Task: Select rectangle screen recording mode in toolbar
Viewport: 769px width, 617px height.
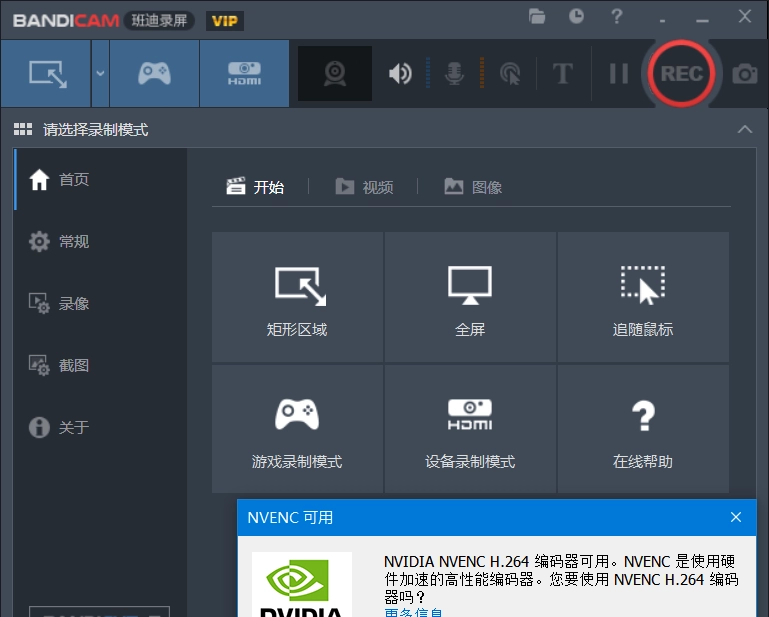Action: [46, 74]
